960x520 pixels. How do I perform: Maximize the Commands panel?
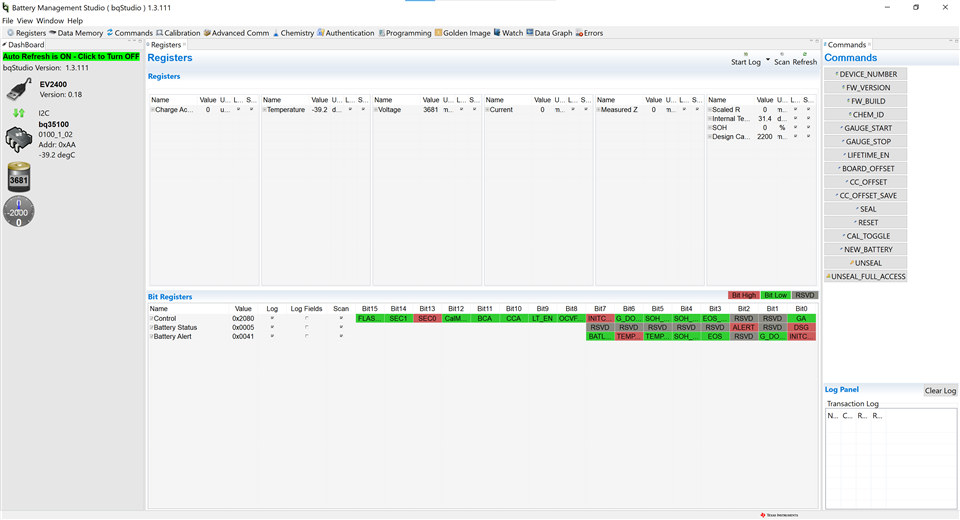[x=956, y=42]
